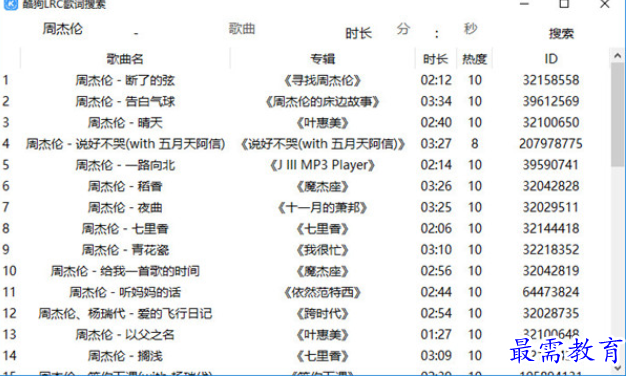Select row 周杰伦 - 七里香
Image resolution: width=631 pixels, height=382 pixels.
tap(305, 229)
